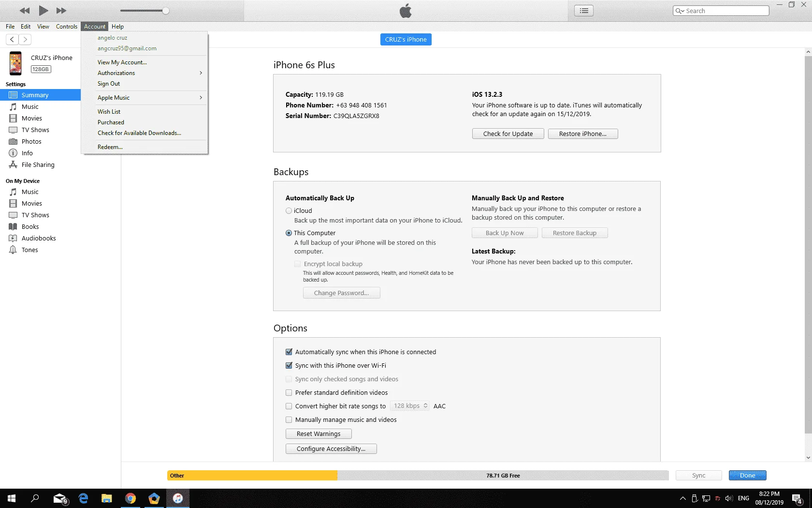Click the rewind previous track button

click(25, 11)
